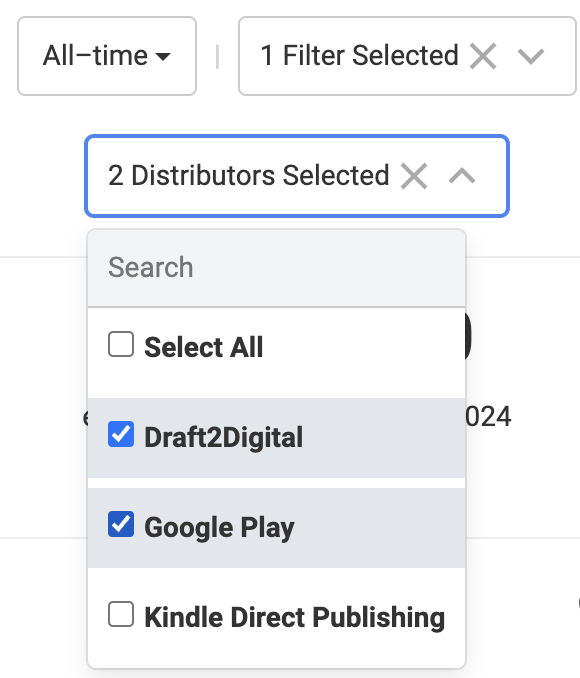
Task: Enable the Kindle Direct Publishing checkbox
Action: tap(121, 614)
